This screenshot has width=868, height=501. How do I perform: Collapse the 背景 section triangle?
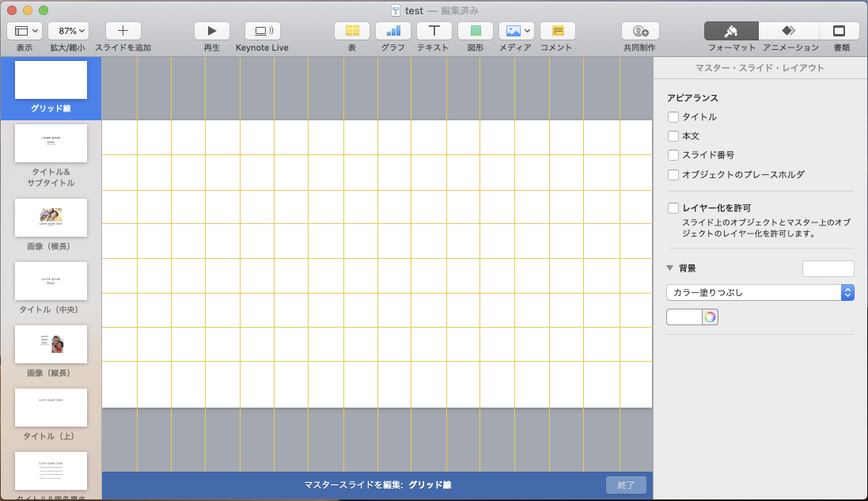[x=670, y=268]
